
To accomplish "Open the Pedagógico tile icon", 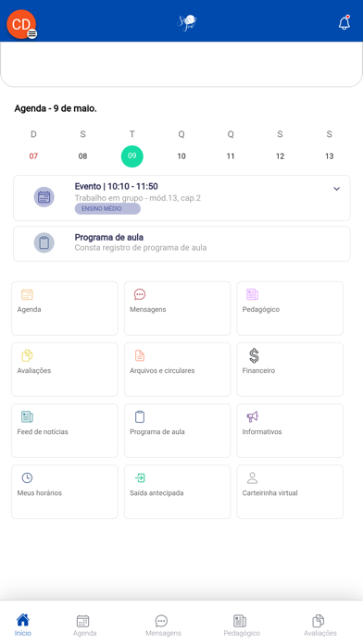I will 252,294.
